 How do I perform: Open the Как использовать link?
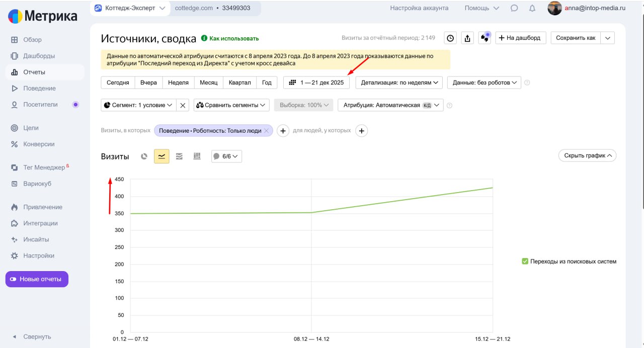230,39
